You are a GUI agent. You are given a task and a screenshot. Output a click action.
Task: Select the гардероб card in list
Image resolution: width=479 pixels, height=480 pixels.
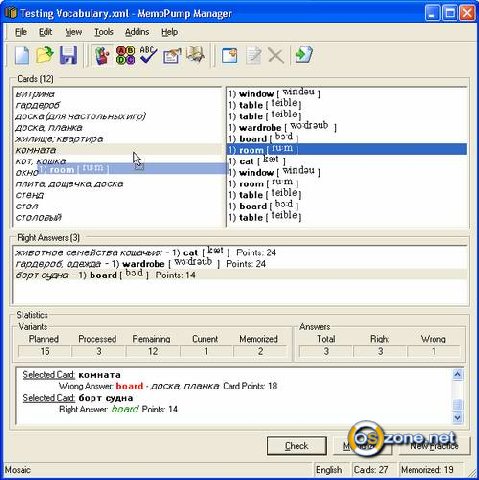click(117, 105)
